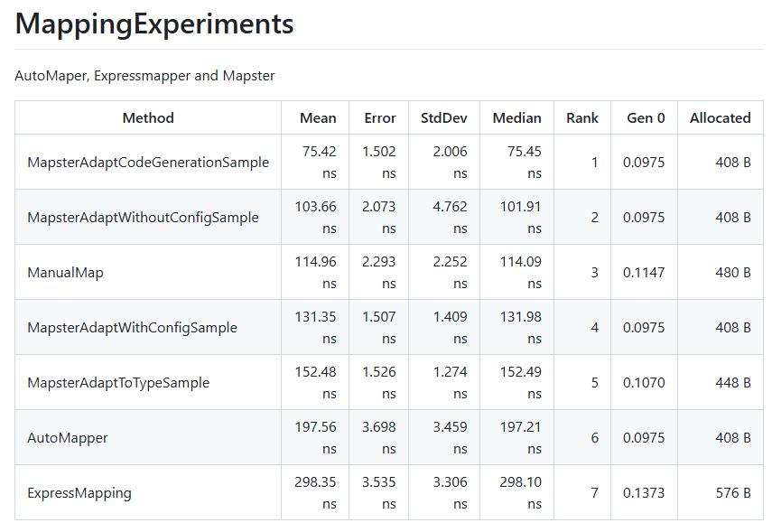Click the MappingExperiments heading
This screenshot has width=772, height=532.
click(154, 23)
